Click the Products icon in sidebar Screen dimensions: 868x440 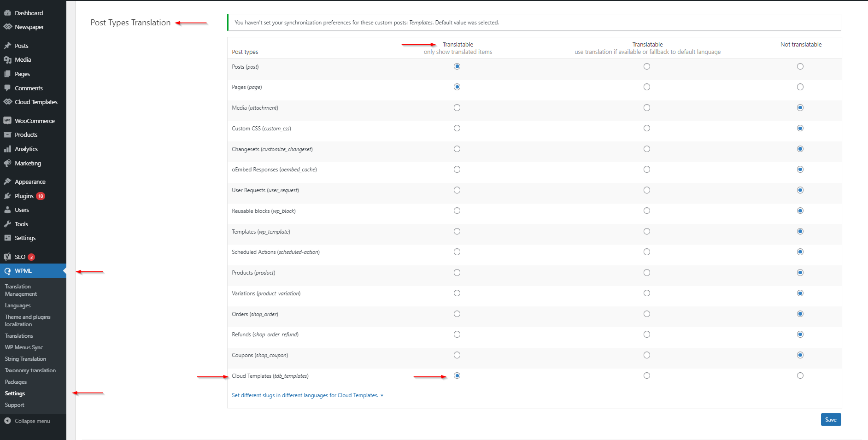(7, 135)
